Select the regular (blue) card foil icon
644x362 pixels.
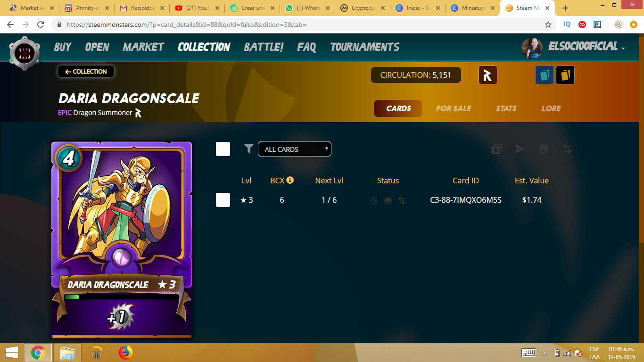[545, 75]
